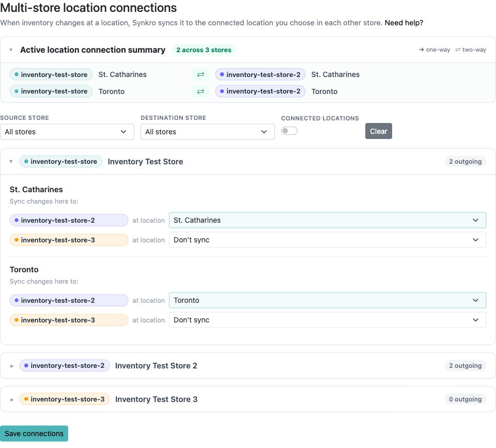Click the Clear filters button
The width and height of the screenshot is (496, 448).
pyautogui.click(x=379, y=131)
